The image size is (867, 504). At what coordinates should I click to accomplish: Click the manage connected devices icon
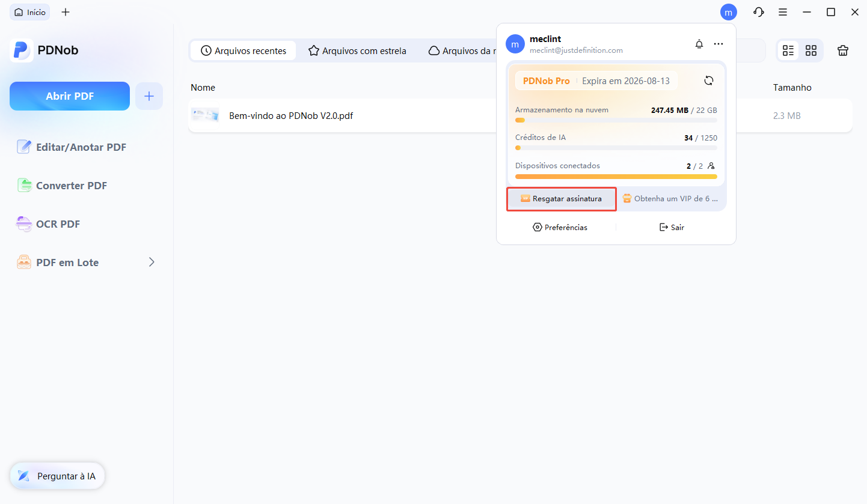(712, 166)
